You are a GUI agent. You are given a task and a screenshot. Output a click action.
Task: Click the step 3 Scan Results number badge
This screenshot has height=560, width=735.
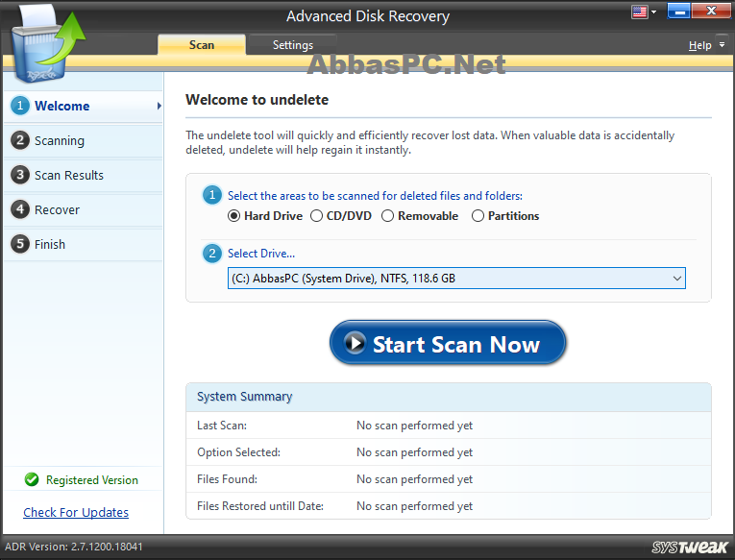(20, 175)
